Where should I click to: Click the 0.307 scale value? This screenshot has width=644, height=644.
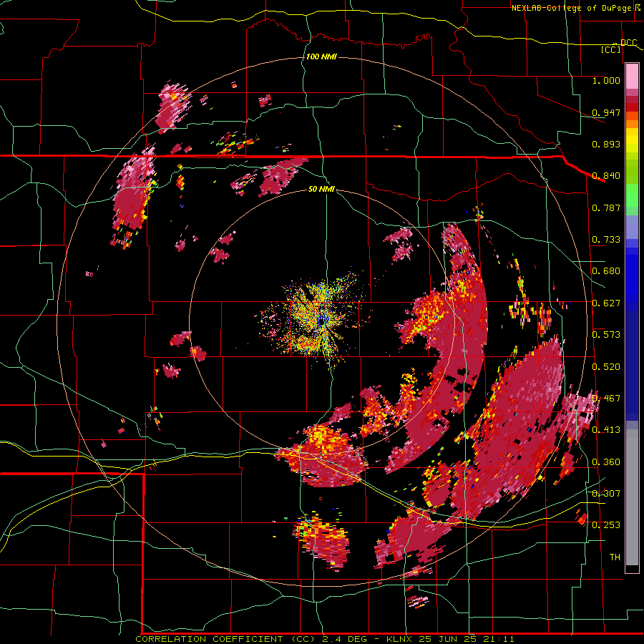coord(606,494)
